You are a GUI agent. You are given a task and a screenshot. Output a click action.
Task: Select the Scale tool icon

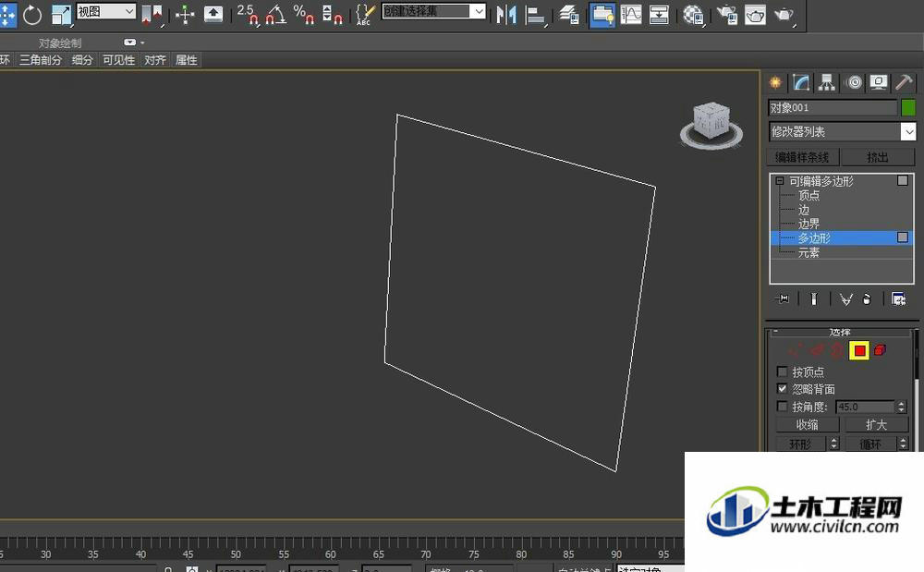point(61,15)
